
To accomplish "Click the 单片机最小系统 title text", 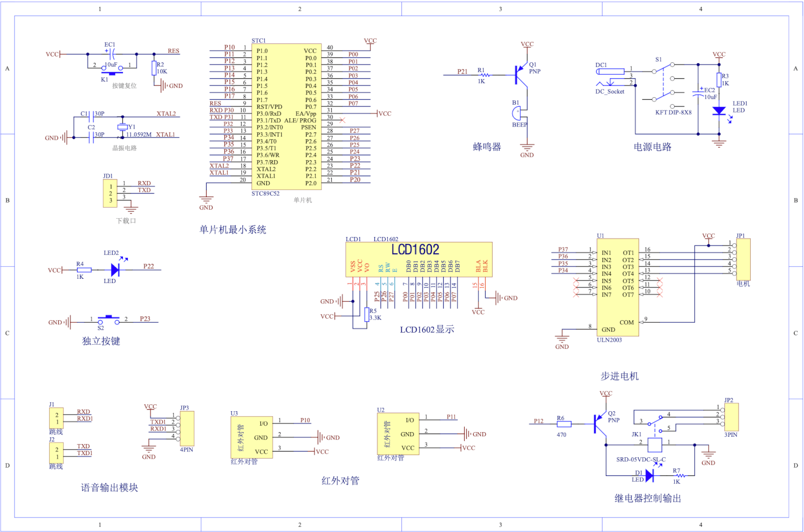I will (233, 230).
